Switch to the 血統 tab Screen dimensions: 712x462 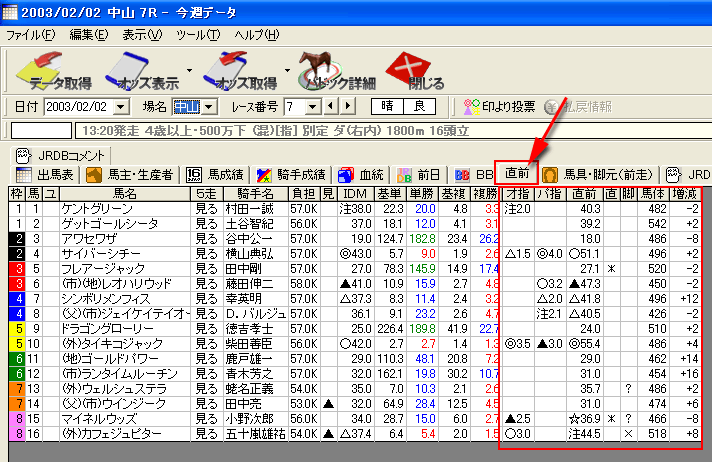click(361, 174)
